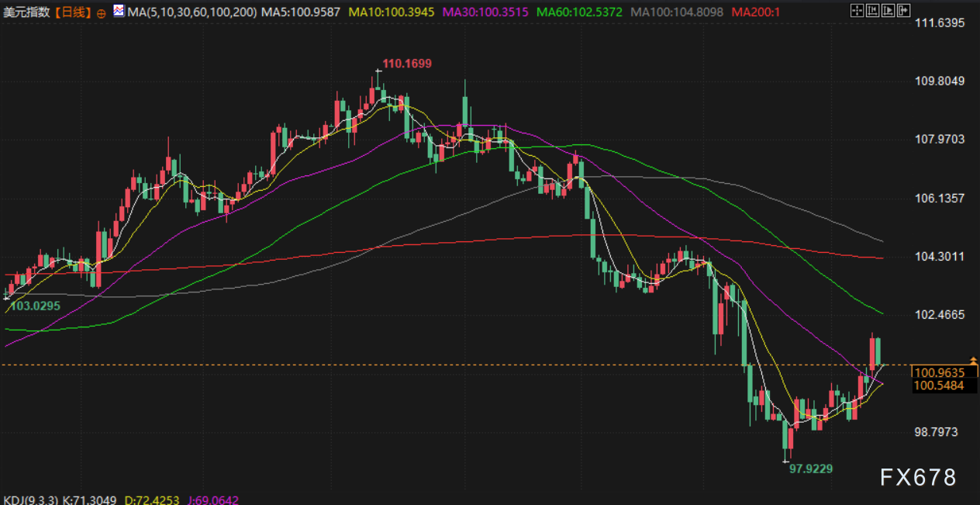Click the rightmost export arrow icon

[905, 10]
